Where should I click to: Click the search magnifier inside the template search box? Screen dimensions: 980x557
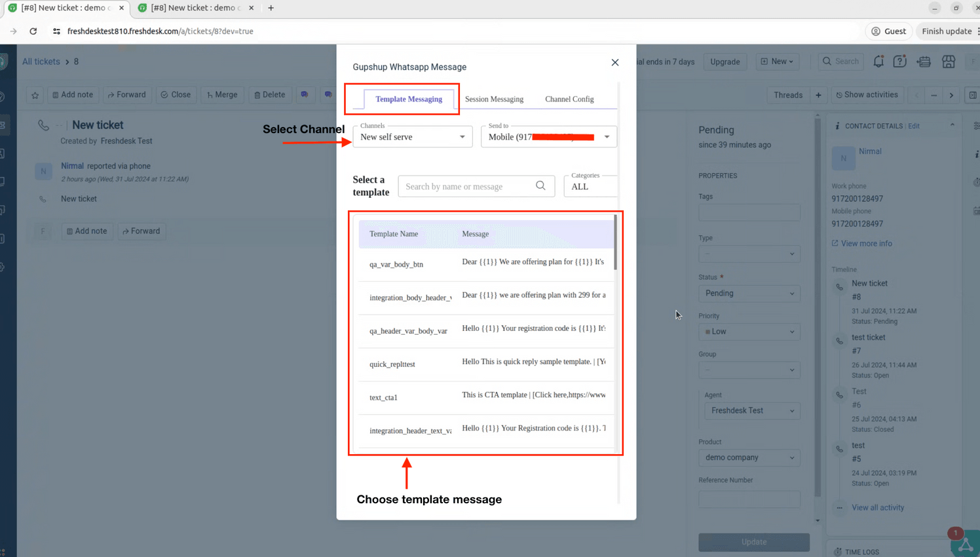click(x=540, y=186)
